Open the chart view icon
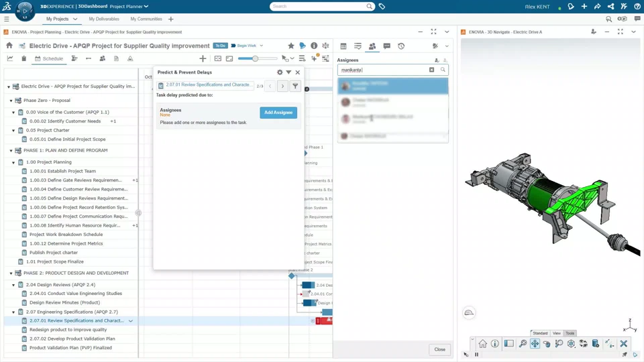 click(x=10, y=59)
